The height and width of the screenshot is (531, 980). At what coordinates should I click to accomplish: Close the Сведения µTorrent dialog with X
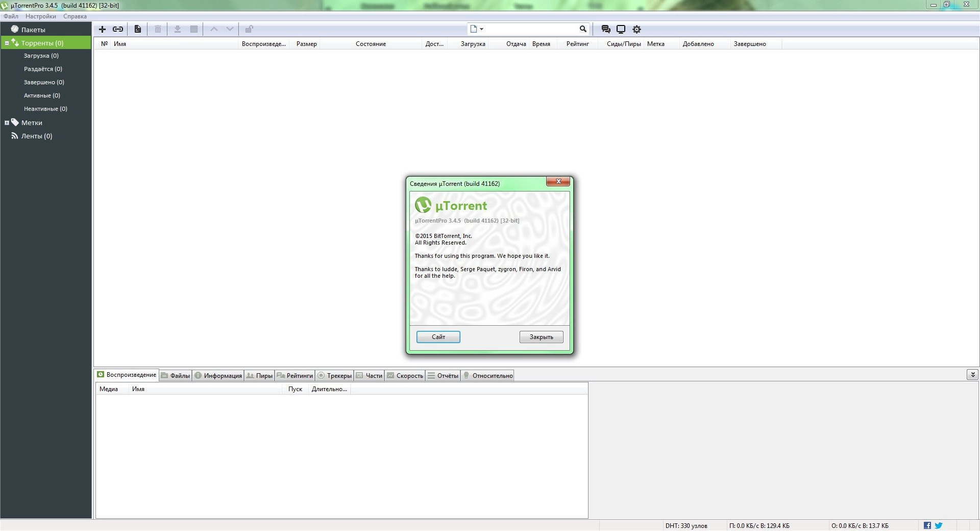click(558, 181)
